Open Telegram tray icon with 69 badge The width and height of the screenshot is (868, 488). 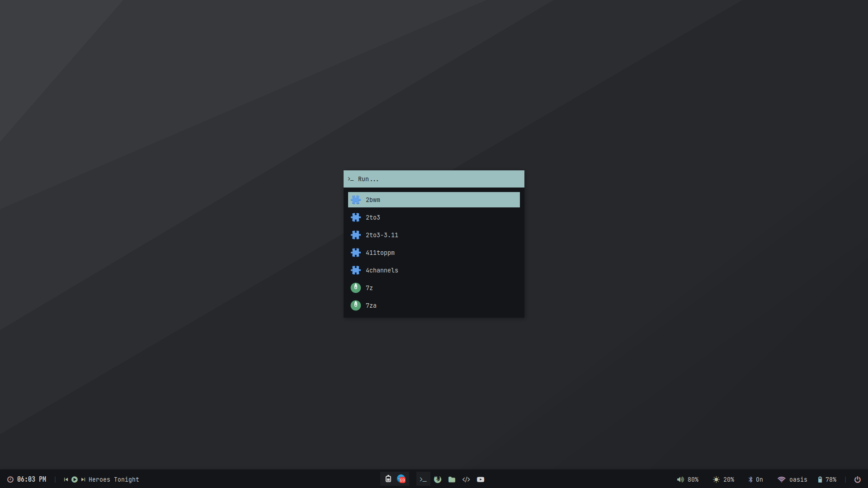click(x=401, y=479)
